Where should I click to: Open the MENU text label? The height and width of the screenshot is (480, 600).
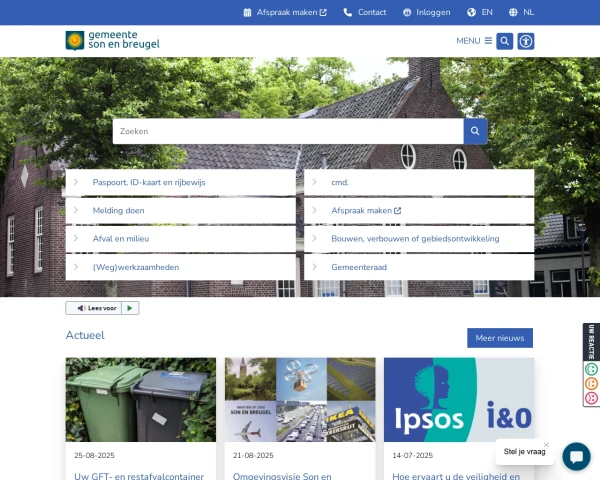(468, 41)
